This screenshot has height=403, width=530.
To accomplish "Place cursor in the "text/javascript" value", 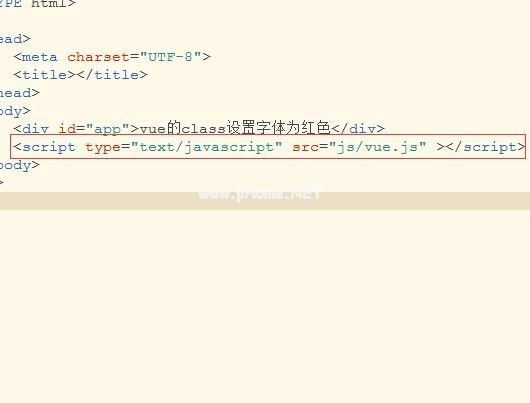I will tap(206, 147).
